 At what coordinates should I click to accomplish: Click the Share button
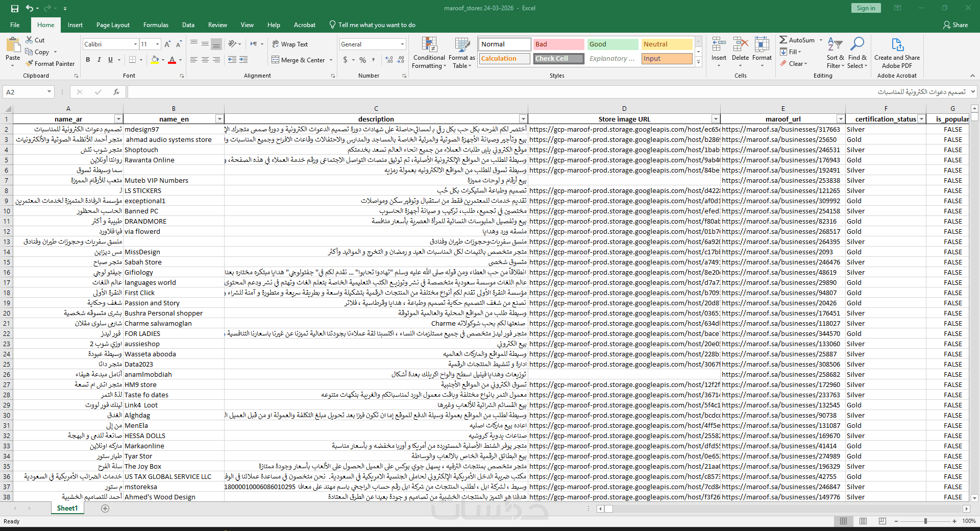[x=955, y=25]
